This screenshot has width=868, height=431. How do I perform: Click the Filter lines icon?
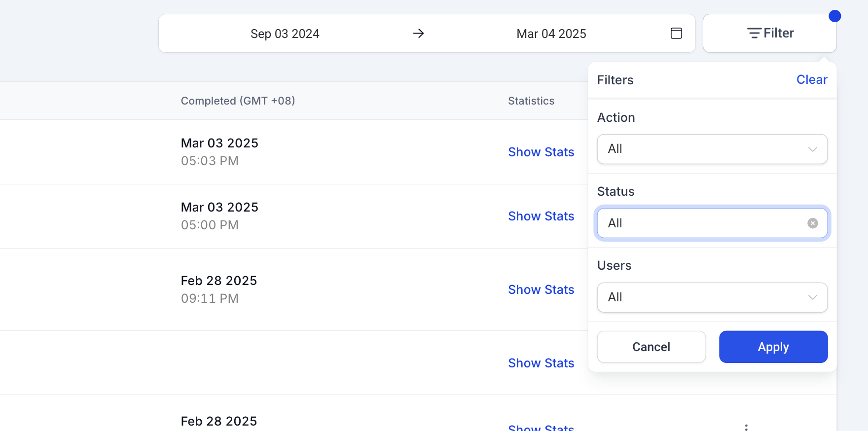point(754,34)
